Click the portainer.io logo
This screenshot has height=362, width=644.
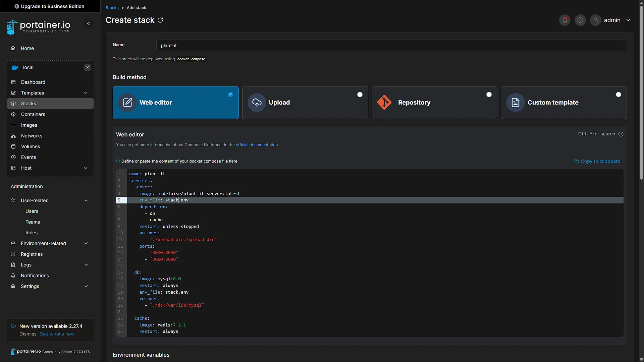pos(39,27)
